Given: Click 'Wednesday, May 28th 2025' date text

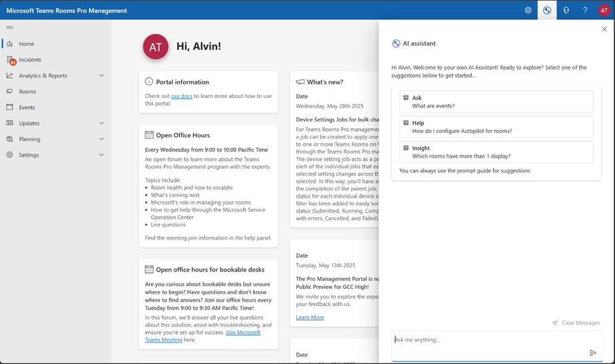Looking at the screenshot, I should tap(330, 106).
